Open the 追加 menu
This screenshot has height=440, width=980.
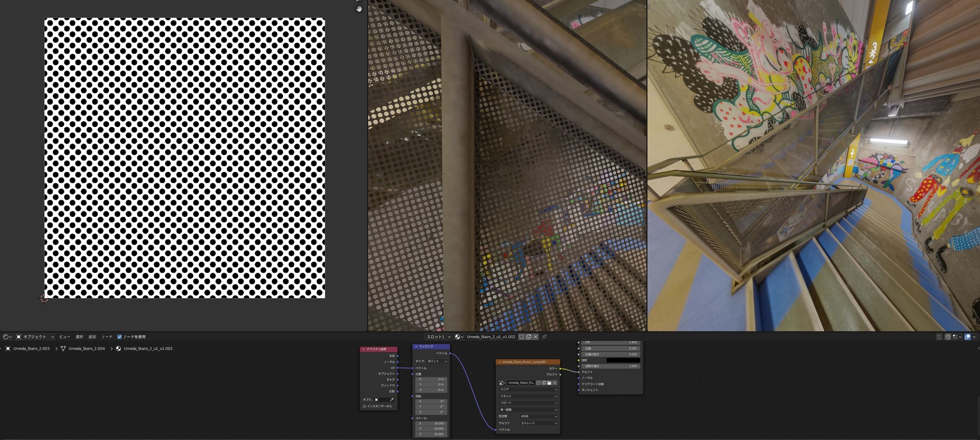coord(92,337)
